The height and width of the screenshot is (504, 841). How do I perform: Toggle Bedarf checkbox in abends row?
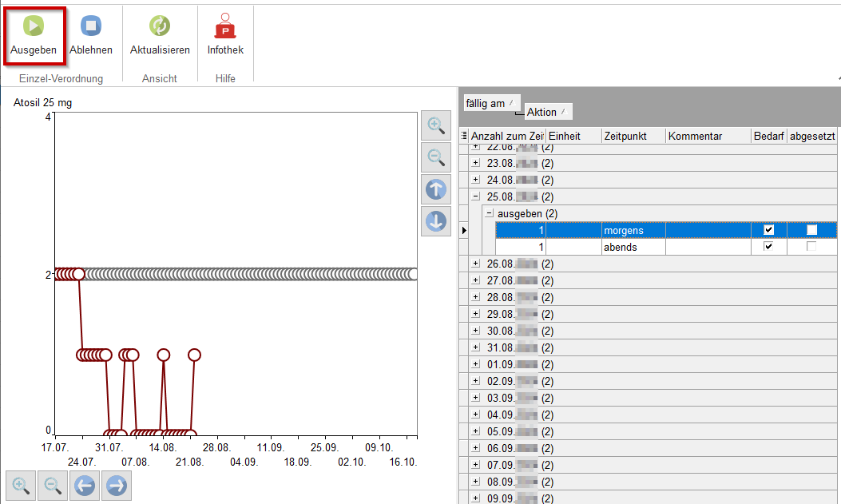(x=768, y=247)
